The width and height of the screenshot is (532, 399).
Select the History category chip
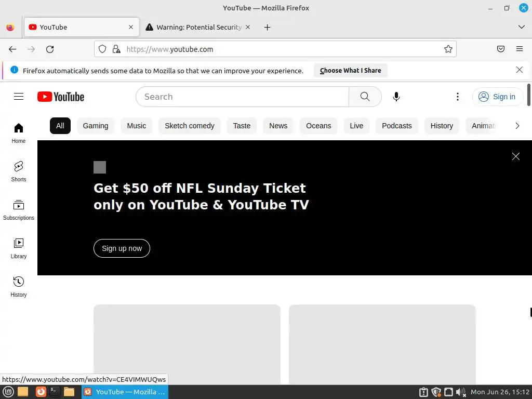442,126
